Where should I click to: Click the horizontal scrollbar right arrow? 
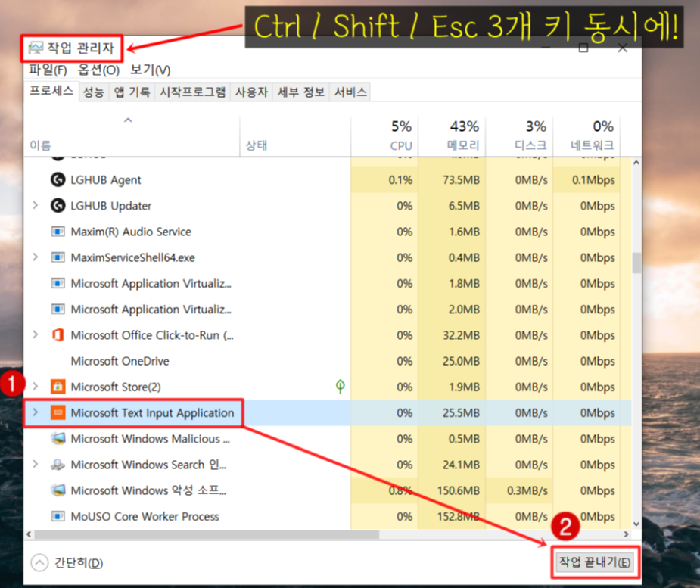coord(626,534)
